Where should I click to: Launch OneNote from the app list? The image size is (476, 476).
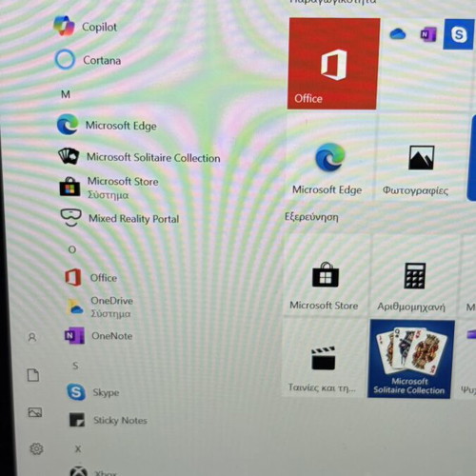point(98,336)
